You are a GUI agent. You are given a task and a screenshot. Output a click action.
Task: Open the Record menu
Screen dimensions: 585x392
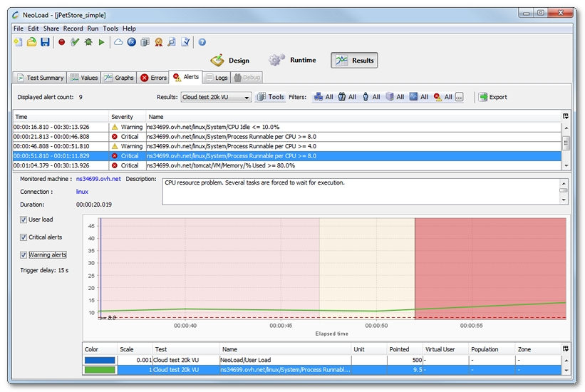tap(73, 29)
